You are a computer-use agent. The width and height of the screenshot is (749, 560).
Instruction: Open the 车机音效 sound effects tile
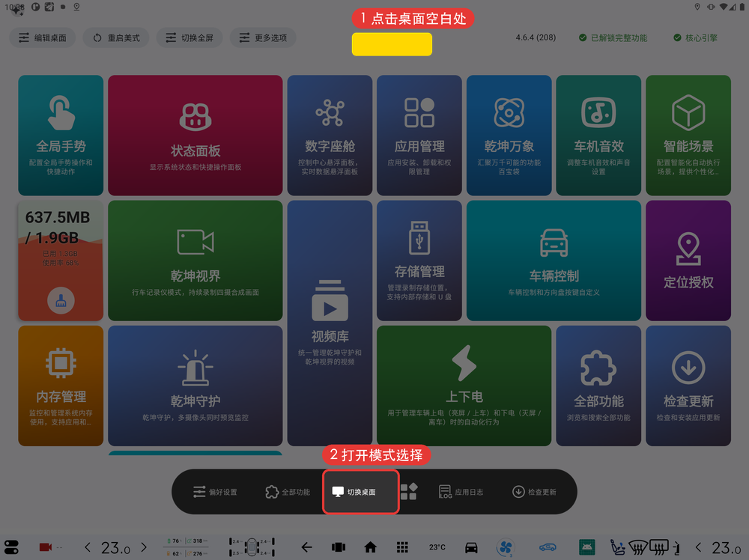(598, 135)
